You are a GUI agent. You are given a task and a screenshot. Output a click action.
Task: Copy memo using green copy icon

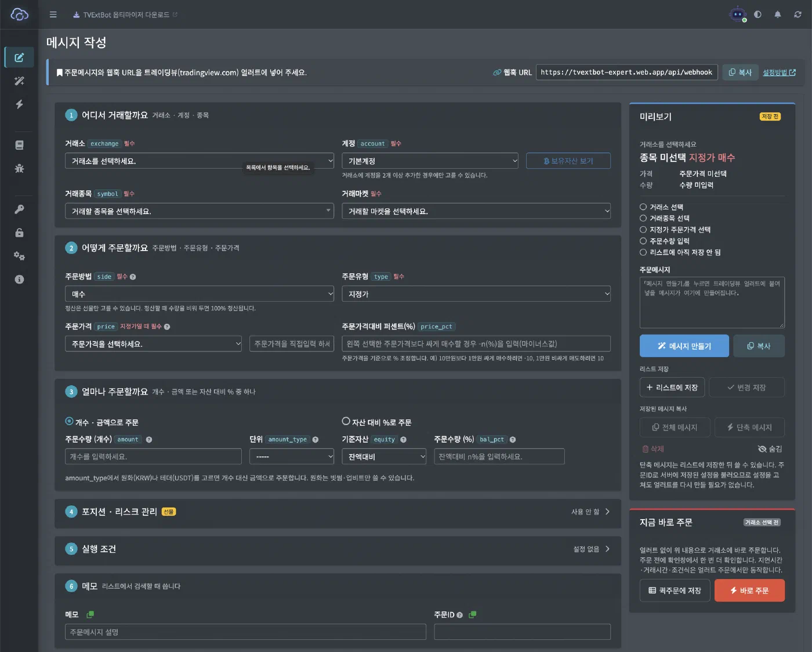click(90, 614)
